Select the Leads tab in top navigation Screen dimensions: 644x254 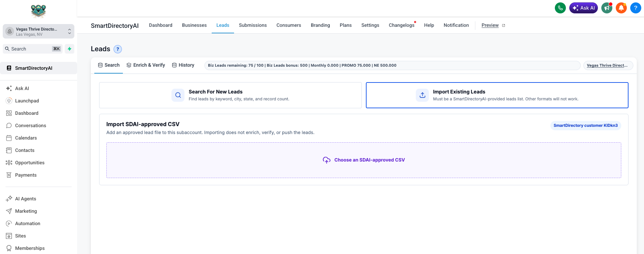223,25
